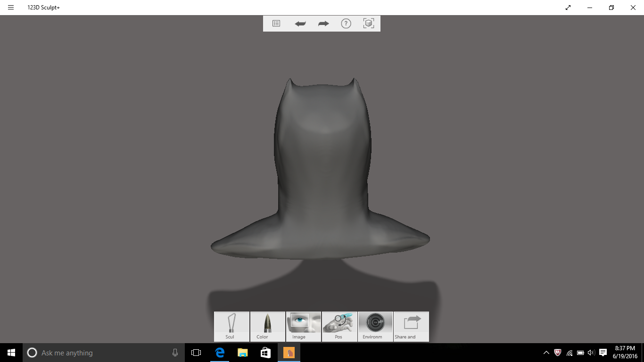Show hidden system tray icons
644x362 pixels.
[546, 353]
